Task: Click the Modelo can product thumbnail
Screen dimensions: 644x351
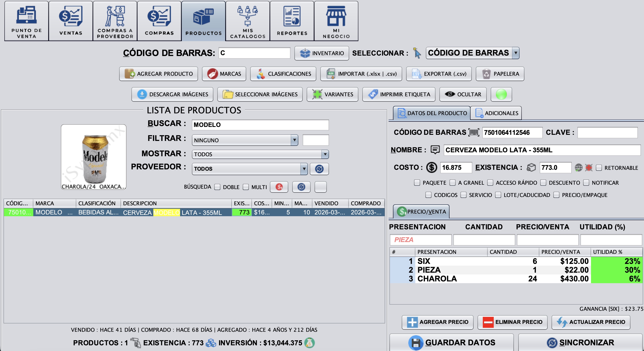Action: click(94, 157)
